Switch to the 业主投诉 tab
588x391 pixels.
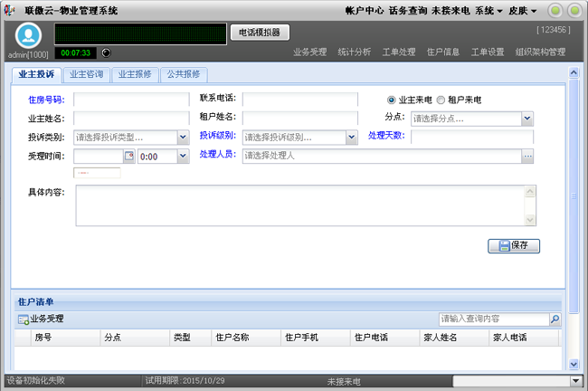point(36,74)
